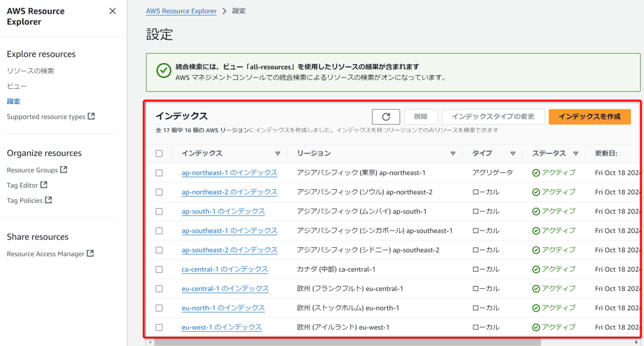
Task: Check the ap-southeast-1 index row
Action: (159, 231)
